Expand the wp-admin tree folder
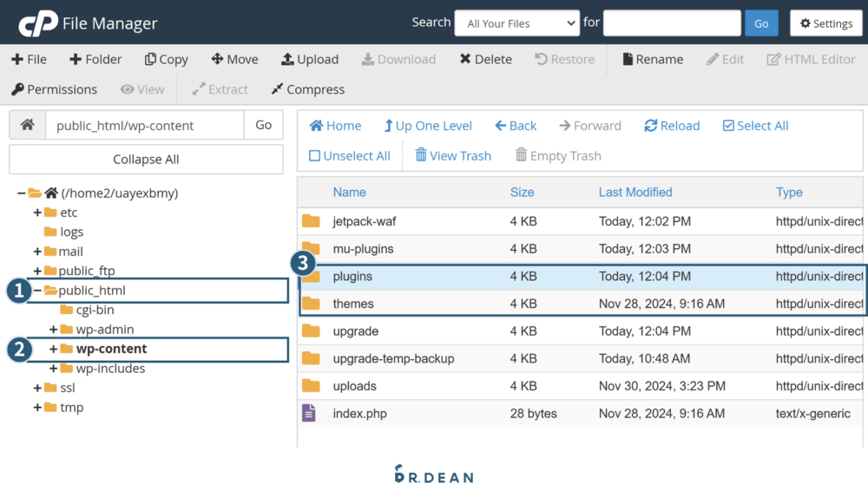This screenshot has height=497, width=868. tap(54, 330)
